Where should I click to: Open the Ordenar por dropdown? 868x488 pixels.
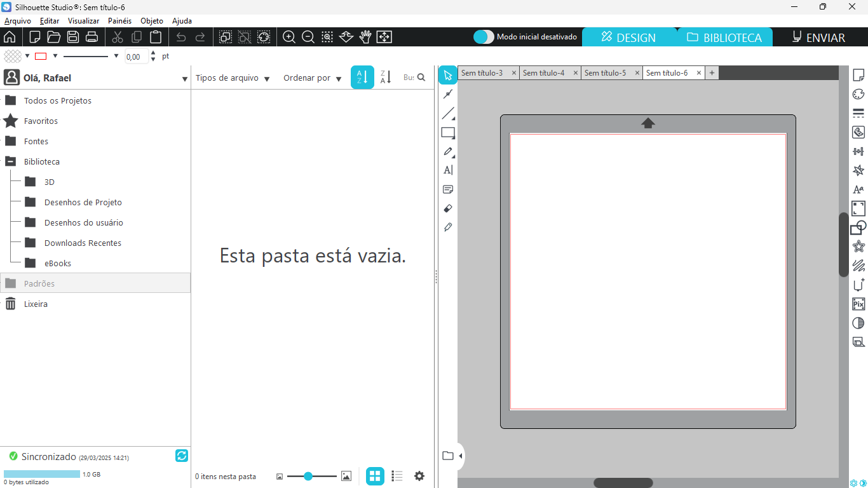click(312, 78)
